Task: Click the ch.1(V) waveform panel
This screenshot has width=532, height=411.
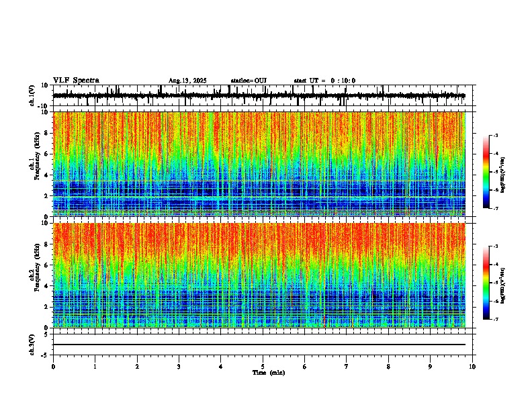Action: 263,95
